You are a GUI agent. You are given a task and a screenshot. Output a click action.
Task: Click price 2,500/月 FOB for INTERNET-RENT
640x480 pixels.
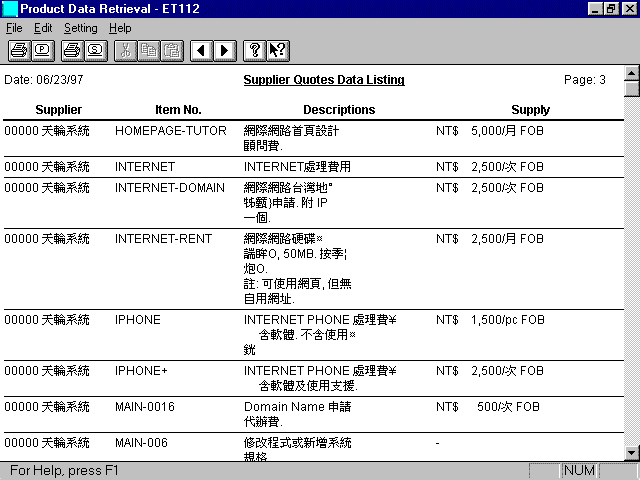pos(507,238)
